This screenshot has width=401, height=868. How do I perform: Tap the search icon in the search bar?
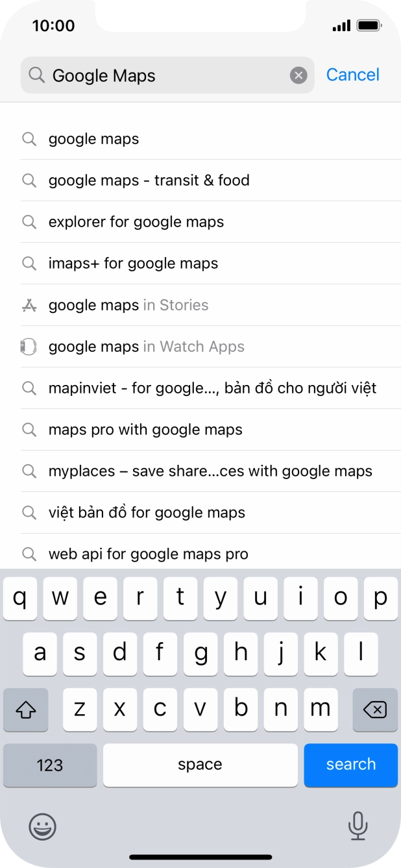point(37,75)
